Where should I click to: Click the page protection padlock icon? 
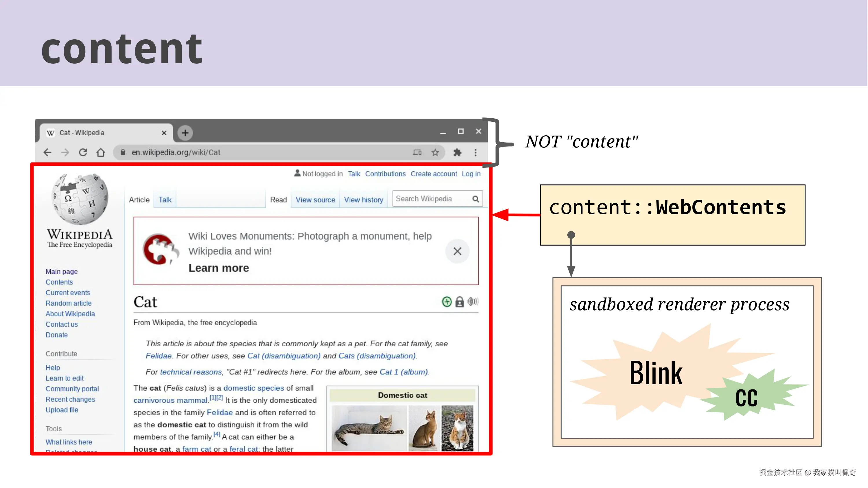(460, 302)
